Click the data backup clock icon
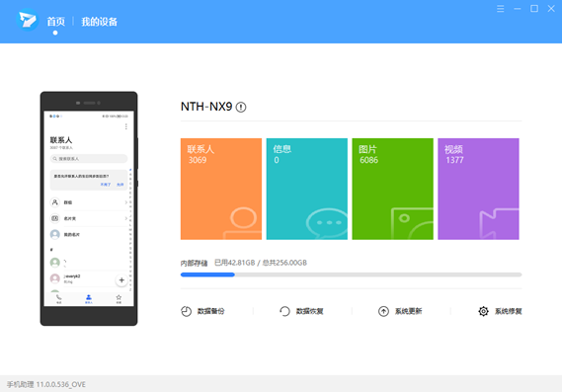Screen dimensions: 562x392 tap(186, 311)
